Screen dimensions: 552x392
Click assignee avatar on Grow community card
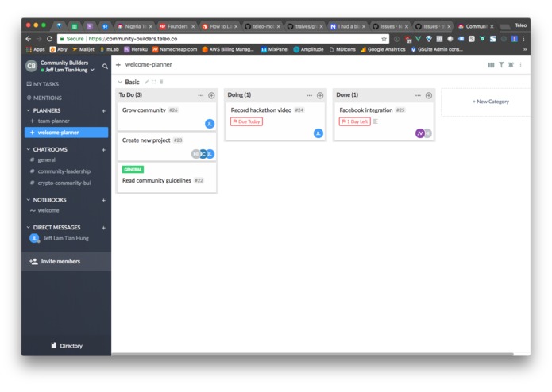(x=210, y=124)
